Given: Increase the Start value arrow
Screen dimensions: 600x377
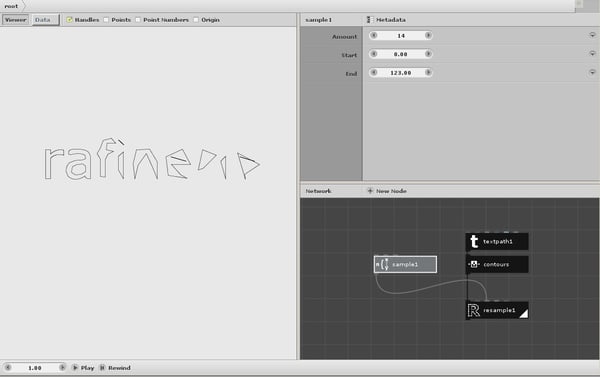Looking at the screenshot, I should (428, 54).
